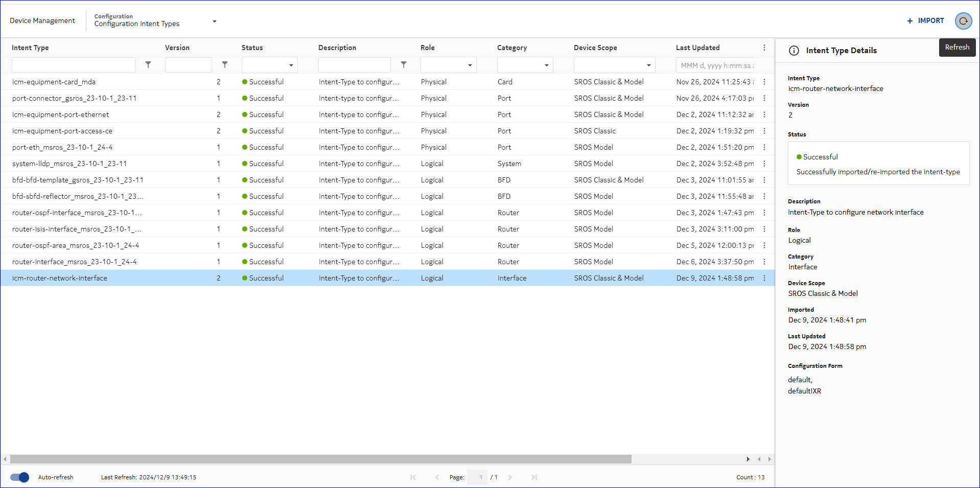
Task: Select the router-interface_msros_23-10-1_24-4 row
Action: coord(75,262)
